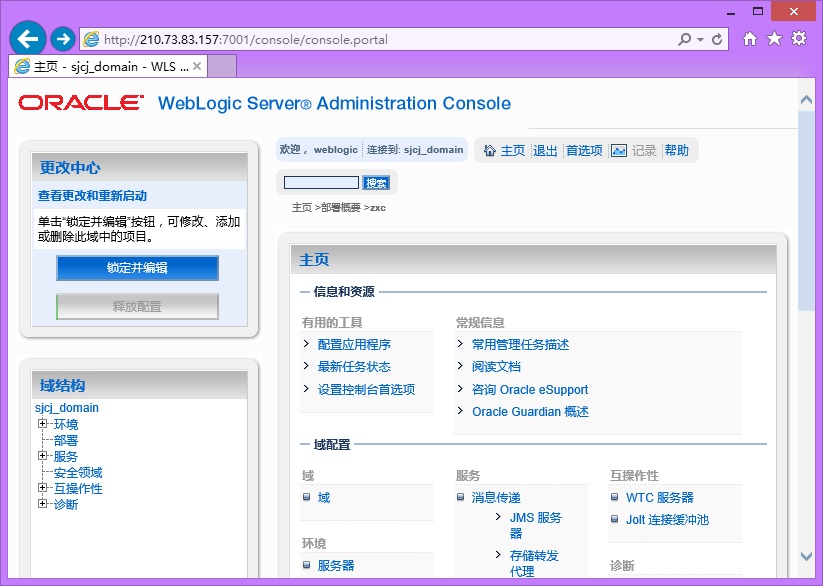The height and width of the screenshot is (586, 823).
Task: Open 配置应用程序 link
Action: [x=354, y=344]
